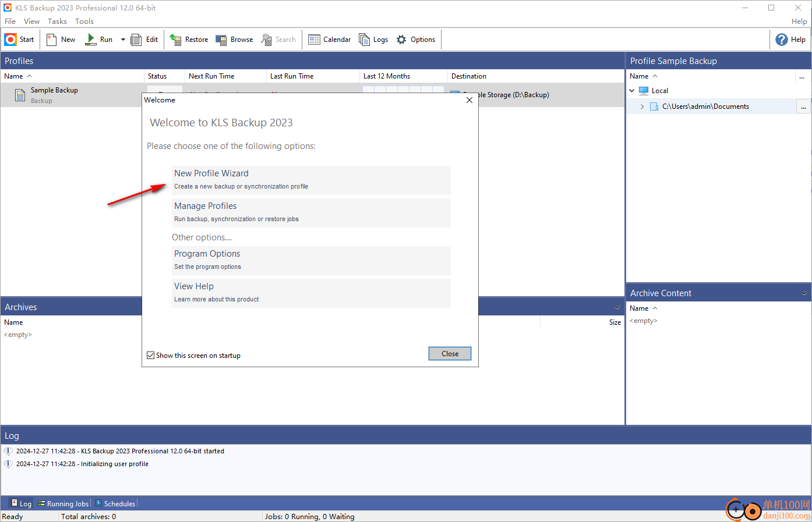The image size is (812, 522).
Task: Open the View menu
Action: tap(31, 22)
